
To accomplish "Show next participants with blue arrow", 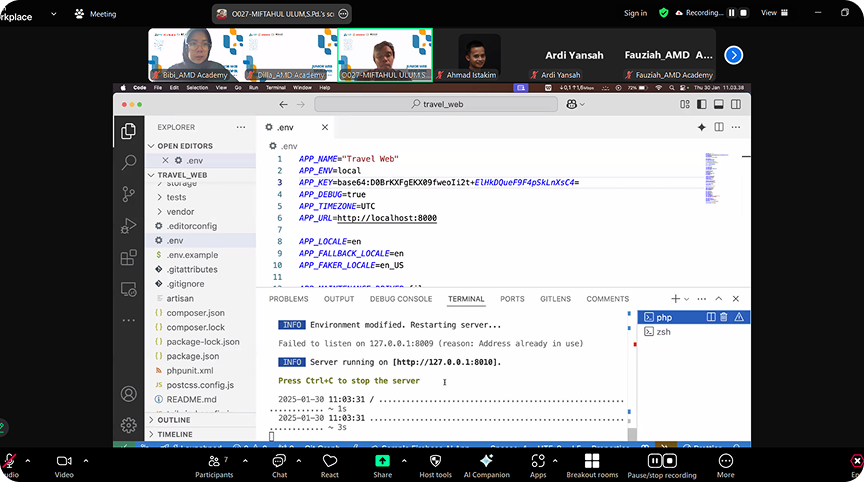I will coord(733,55).
